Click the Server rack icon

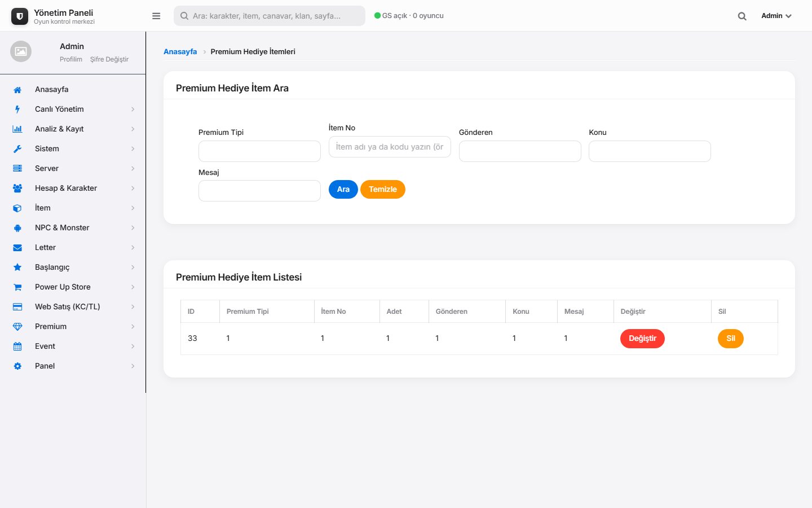point(17,169)
